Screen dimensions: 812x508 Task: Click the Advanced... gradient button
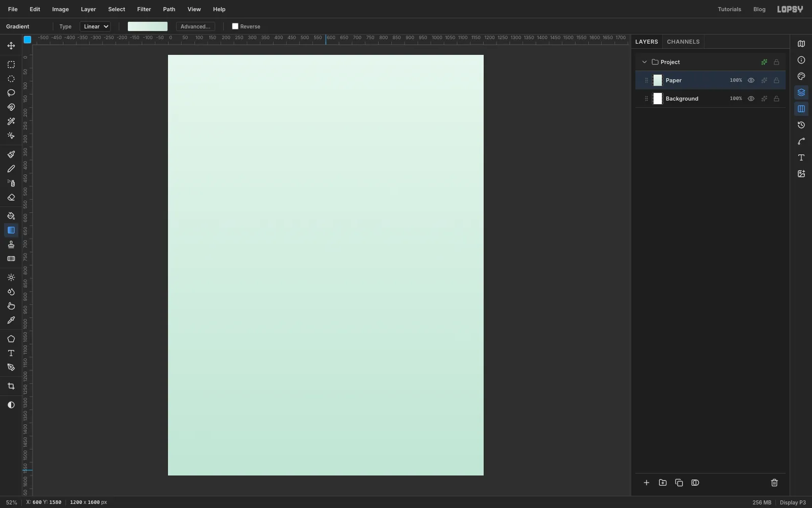[195, 26]
